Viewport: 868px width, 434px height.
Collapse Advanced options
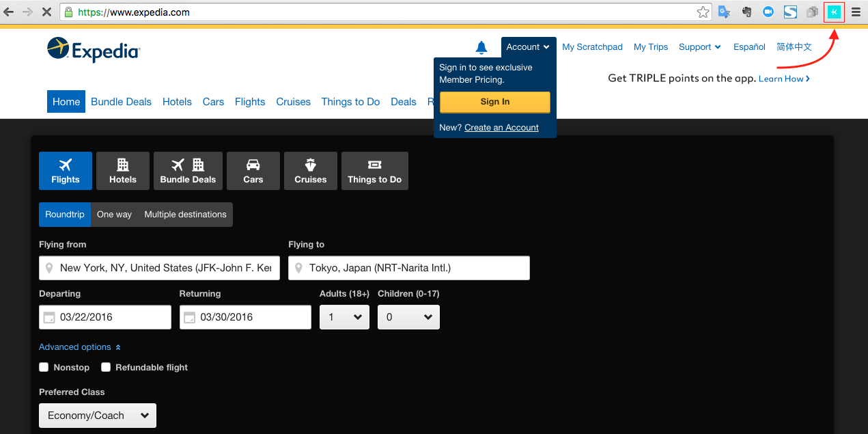click(80, 347)
